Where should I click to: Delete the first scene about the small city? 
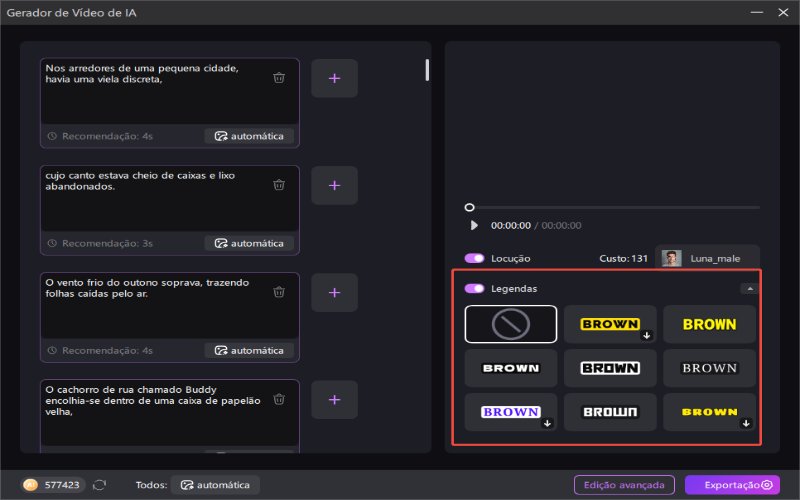(279, 78)
